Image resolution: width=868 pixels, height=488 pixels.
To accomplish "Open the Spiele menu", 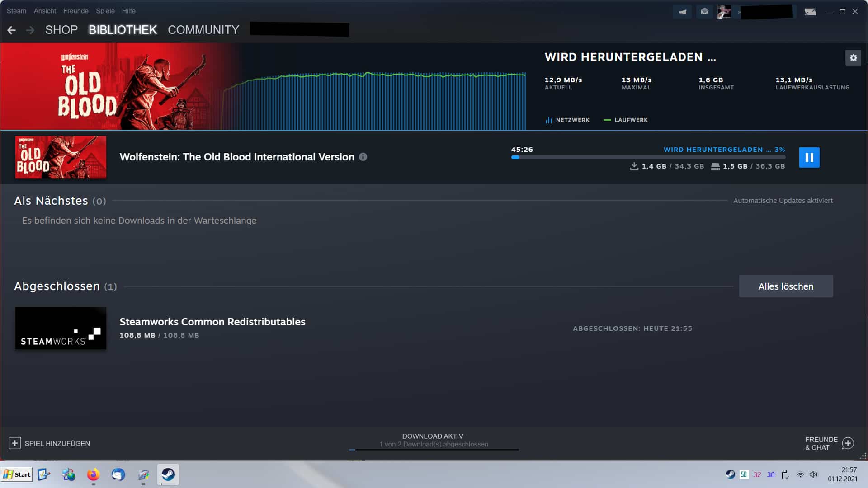I will (x=105, y=11).
